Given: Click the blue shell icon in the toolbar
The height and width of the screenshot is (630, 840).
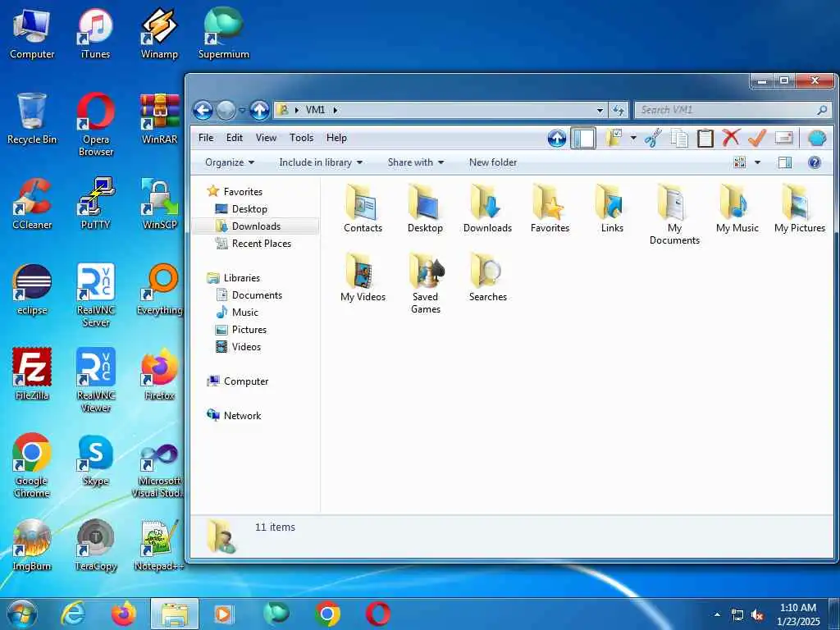Looking at the screenshot, I should pos(817,138).
